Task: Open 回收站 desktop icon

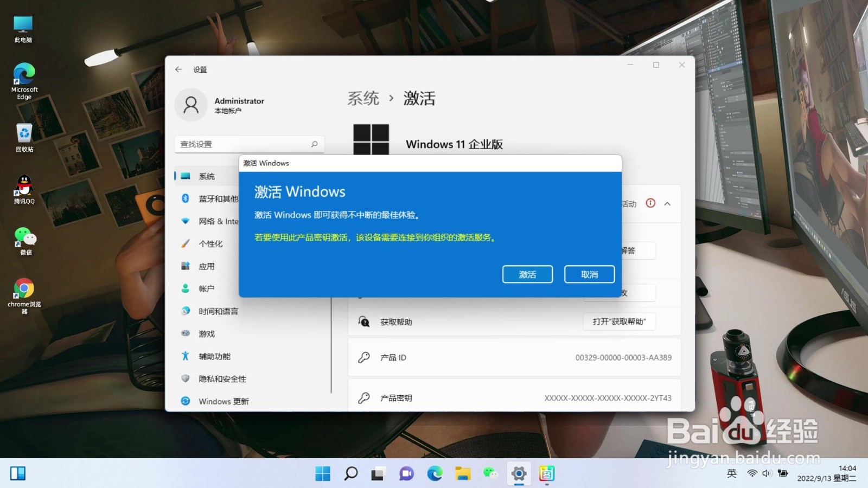Action: [24, 138]
